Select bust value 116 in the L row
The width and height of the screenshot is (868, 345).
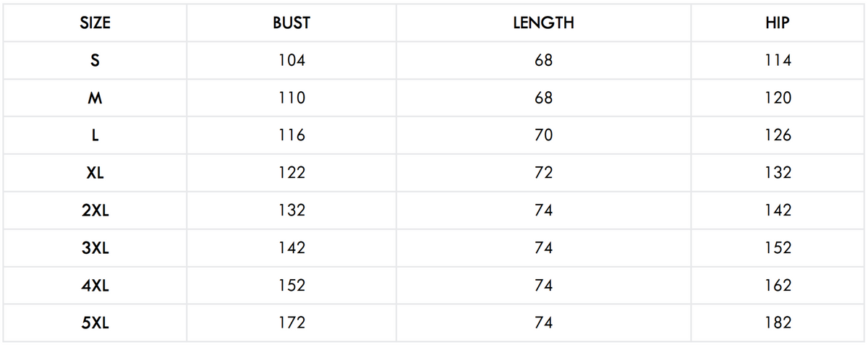(x=292, y=136)
